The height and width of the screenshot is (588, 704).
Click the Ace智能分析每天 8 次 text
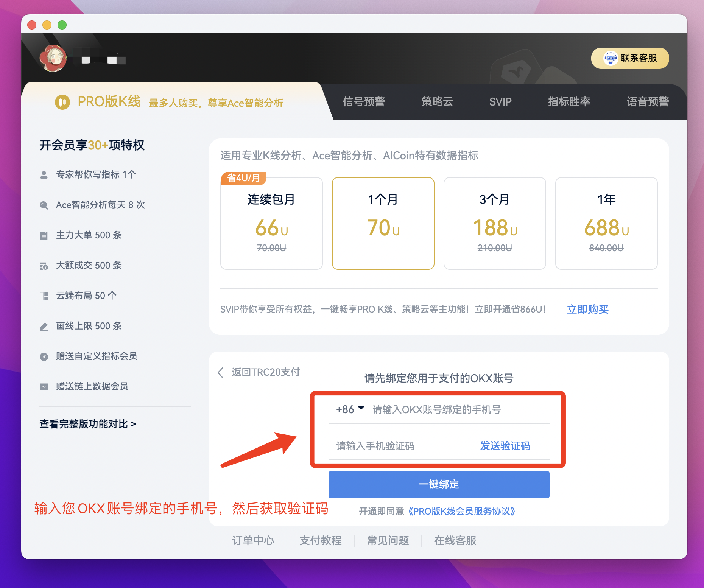click(101, 205)
